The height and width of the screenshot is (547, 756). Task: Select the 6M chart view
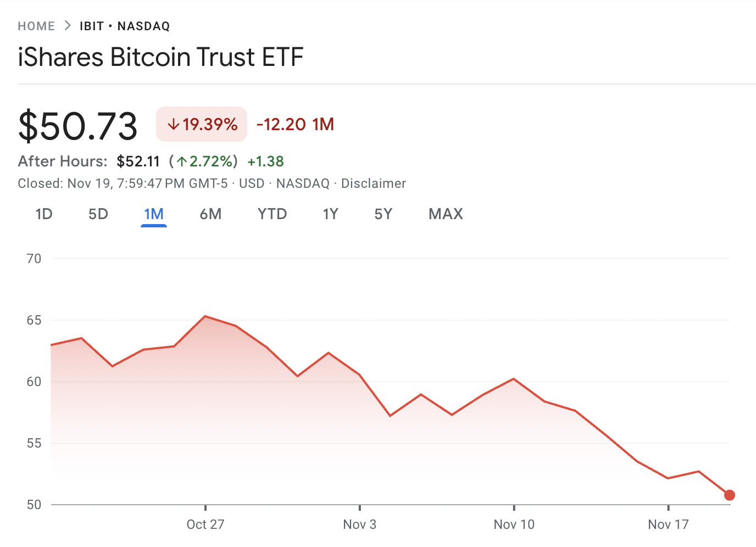(210, 214)
